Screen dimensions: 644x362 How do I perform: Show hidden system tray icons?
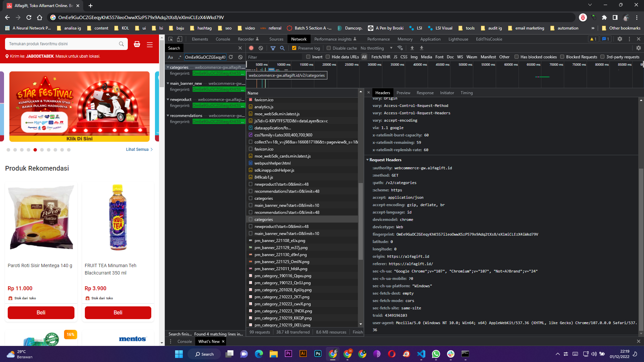(557, 354)
